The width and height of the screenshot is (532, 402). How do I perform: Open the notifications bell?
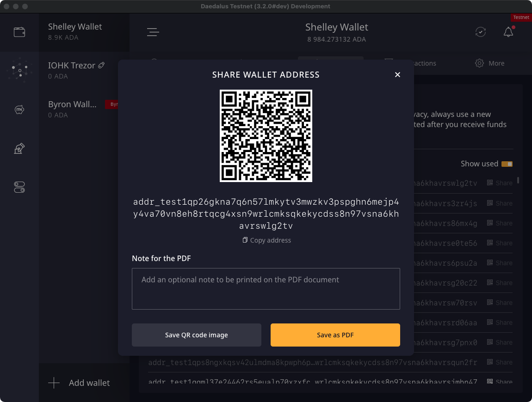(508, 32)
